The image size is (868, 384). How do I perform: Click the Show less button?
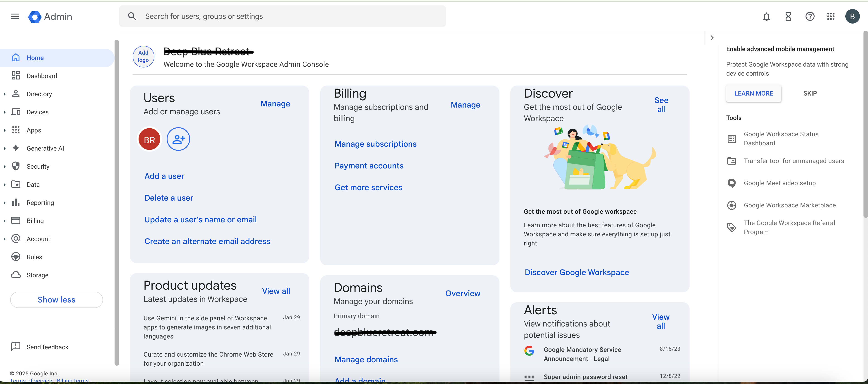pos(57,300)
